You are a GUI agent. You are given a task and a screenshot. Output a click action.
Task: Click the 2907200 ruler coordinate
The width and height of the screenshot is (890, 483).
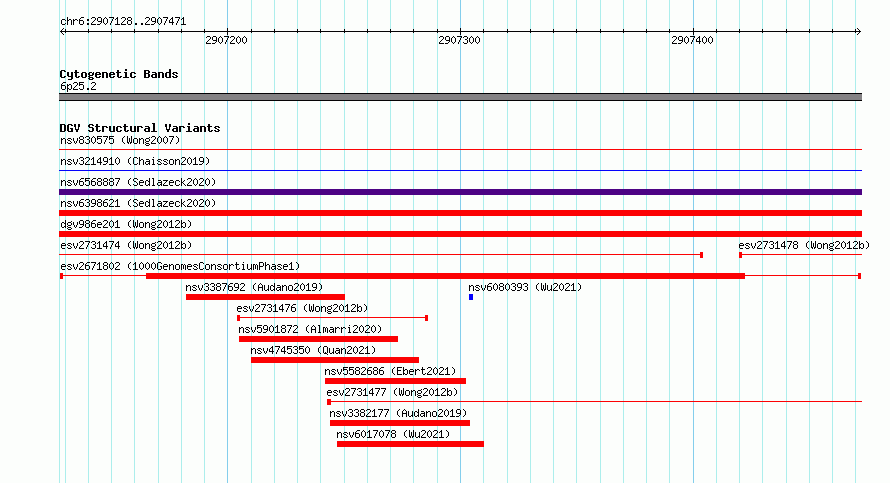click(x=226, y=40)
